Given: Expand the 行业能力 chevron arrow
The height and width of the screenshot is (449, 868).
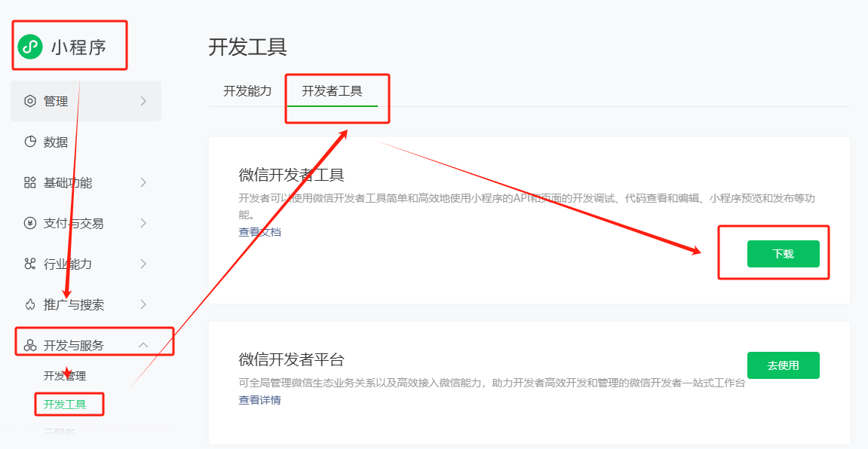Looking at the screenshot, I should [143, 264].
